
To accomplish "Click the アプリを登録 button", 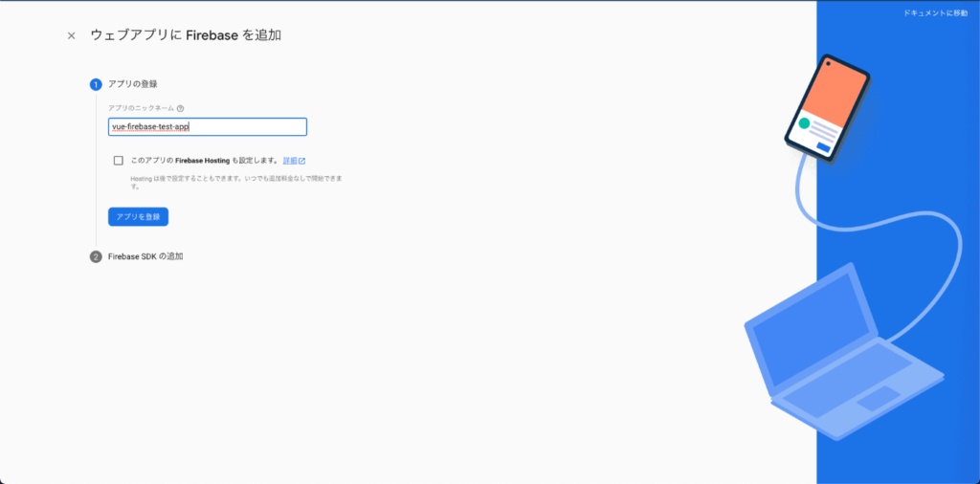I will [138, 217].
